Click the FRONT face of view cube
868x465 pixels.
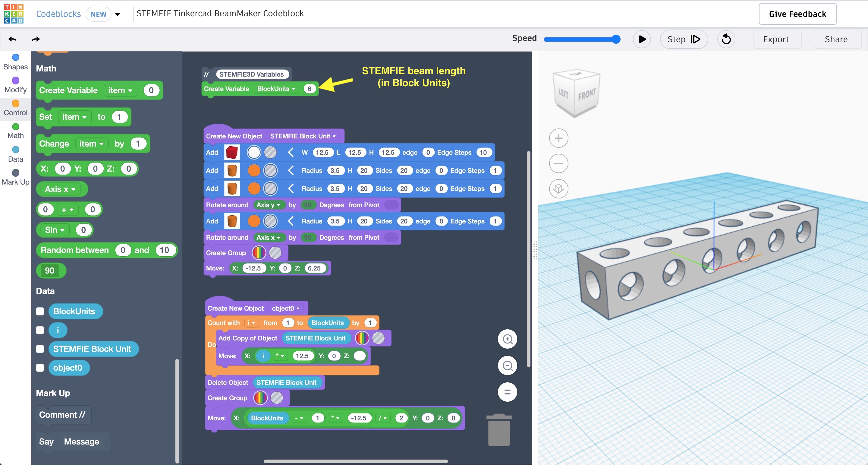coord(587,94)
